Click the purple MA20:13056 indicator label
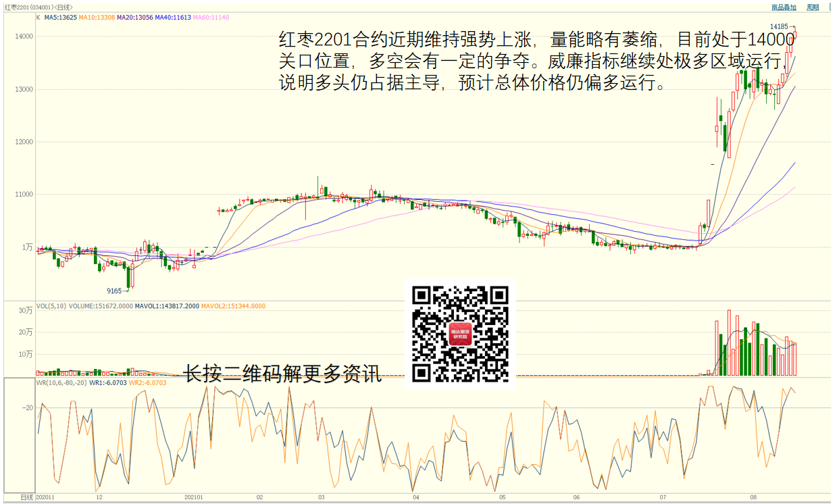The image size is (839, 504). pyautogui.click(x=135, y=18)
